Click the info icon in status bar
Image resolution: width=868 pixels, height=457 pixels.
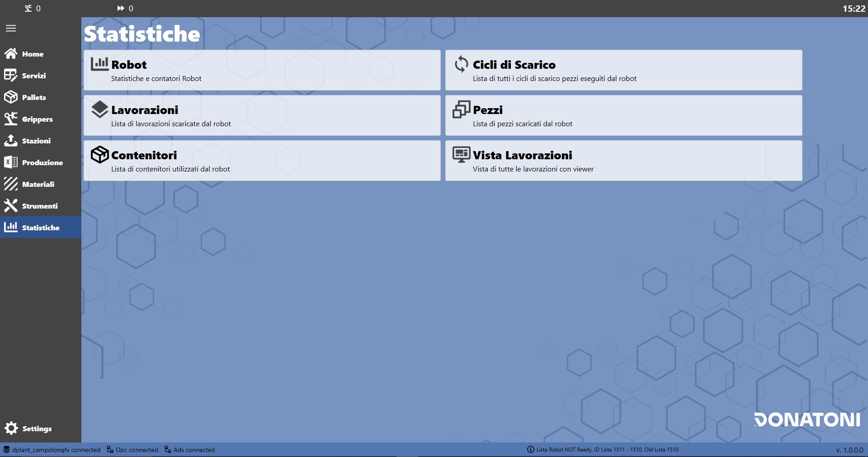531,449
